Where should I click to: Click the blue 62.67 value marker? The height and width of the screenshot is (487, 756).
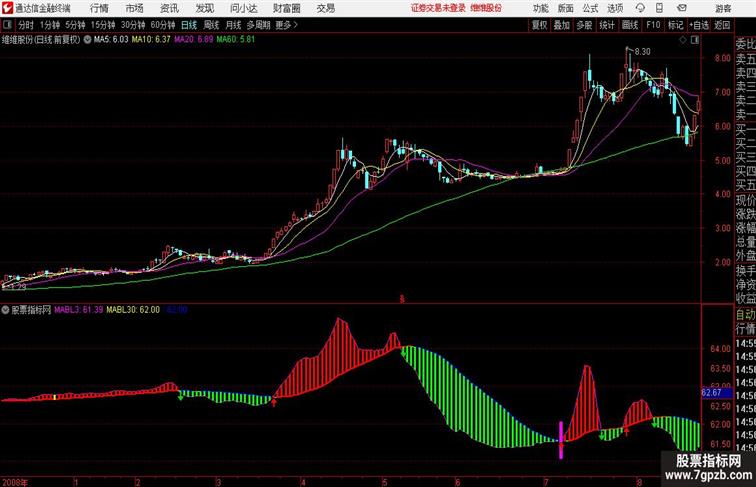(716, 393)
